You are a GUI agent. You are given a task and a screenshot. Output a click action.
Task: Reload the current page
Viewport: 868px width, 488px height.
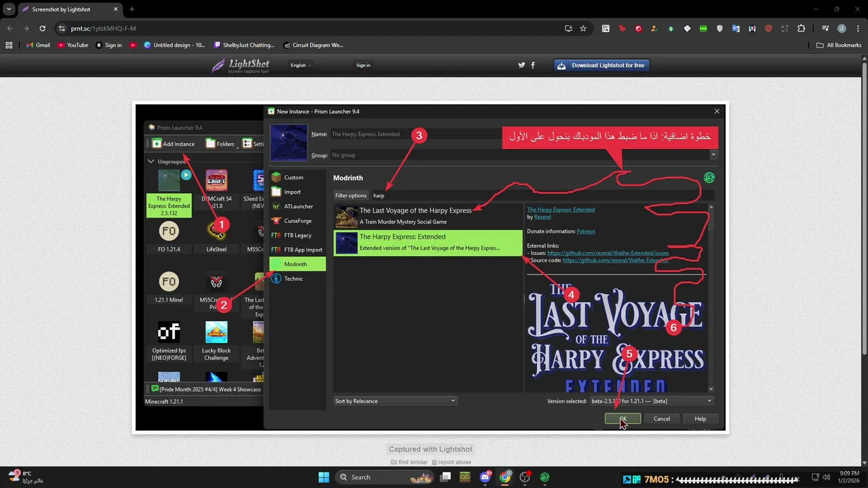point(42,28)
